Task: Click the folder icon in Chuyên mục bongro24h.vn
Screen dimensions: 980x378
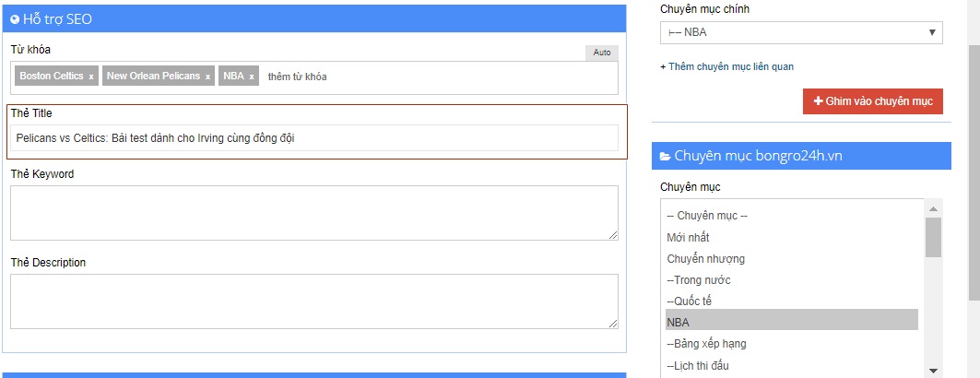Action: pyautogui.click(x=665, y=156)
